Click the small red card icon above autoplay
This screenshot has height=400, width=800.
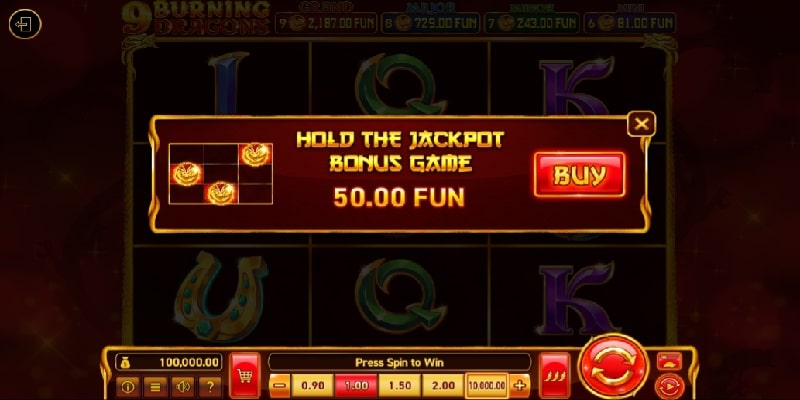coord(669,361)
